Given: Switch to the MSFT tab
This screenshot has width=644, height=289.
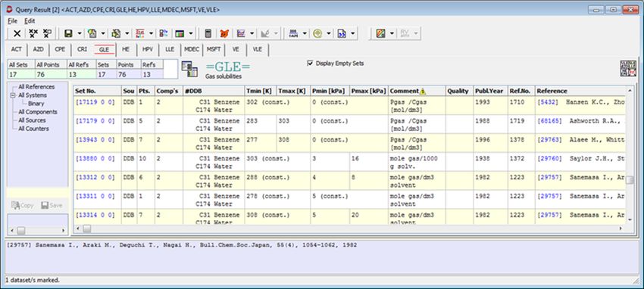Looking at the screenshot, I should 214,49.
